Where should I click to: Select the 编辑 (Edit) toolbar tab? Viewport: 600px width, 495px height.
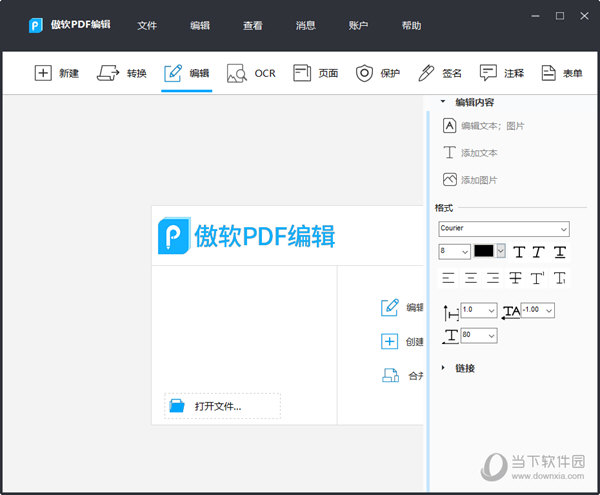point(186,73)
